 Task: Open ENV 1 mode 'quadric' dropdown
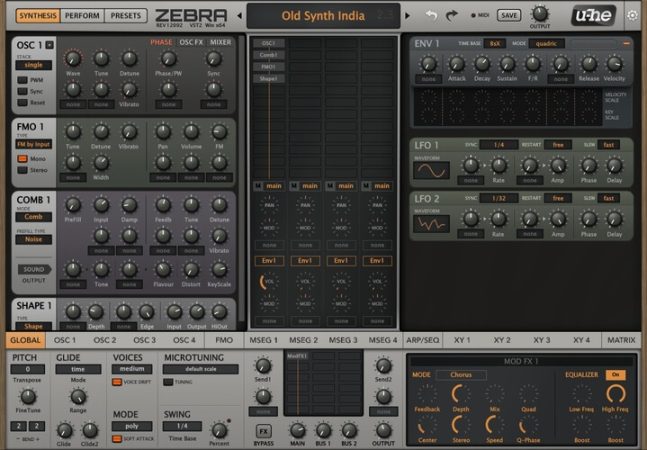pyautogui.click(x=546, y=43)
